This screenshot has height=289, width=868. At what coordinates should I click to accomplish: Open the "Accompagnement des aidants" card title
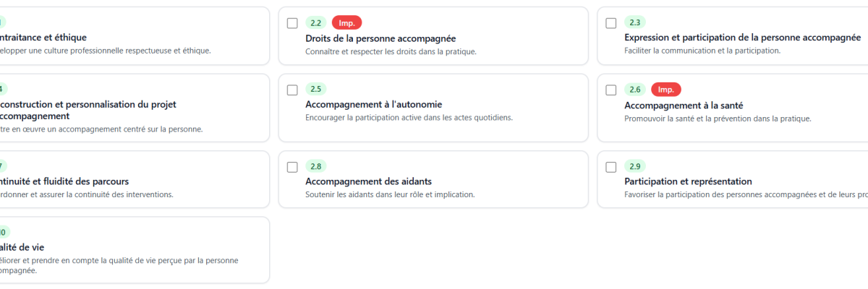[x=368, y=181]
